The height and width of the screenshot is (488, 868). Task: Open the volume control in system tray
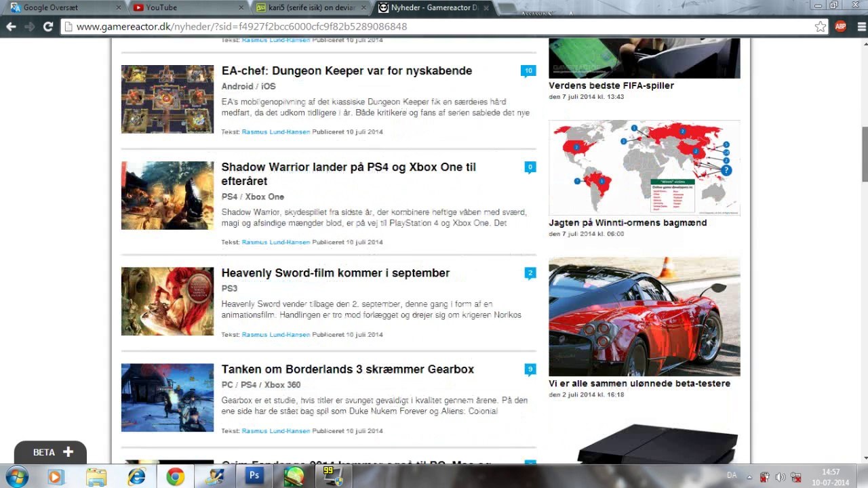point(781,477)
